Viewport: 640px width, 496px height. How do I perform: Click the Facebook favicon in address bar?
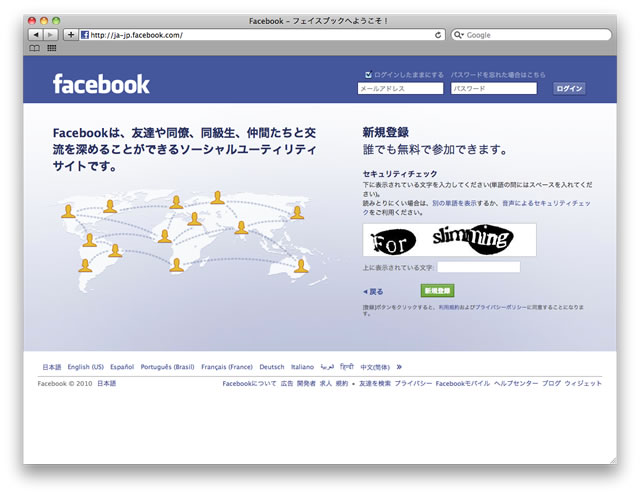tap(85, 35)
